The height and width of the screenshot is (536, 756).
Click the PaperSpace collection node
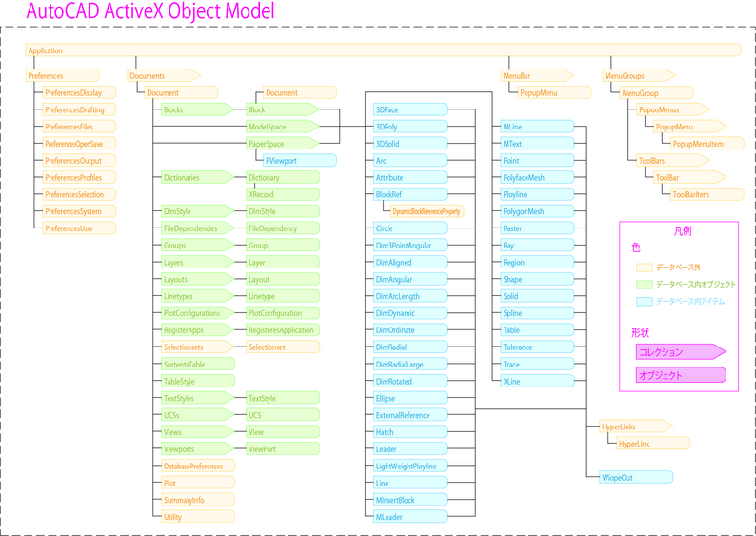283,143
